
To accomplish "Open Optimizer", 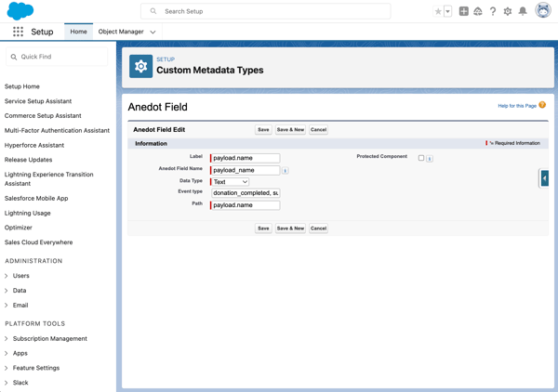I will (19, 228).
